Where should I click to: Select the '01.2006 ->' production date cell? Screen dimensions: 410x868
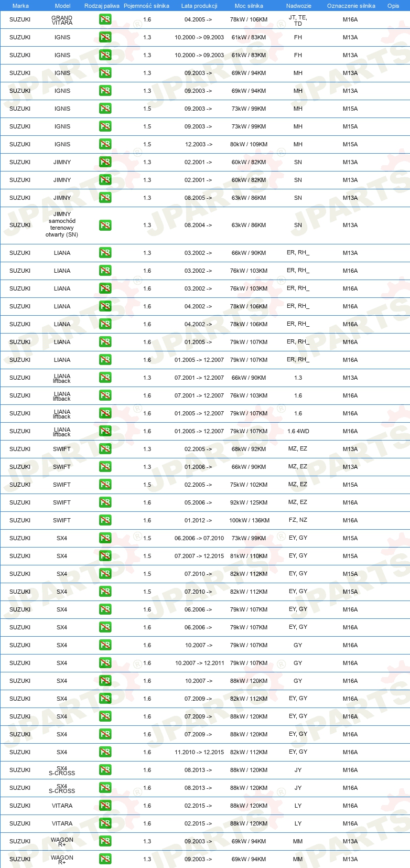click(198, 467)
